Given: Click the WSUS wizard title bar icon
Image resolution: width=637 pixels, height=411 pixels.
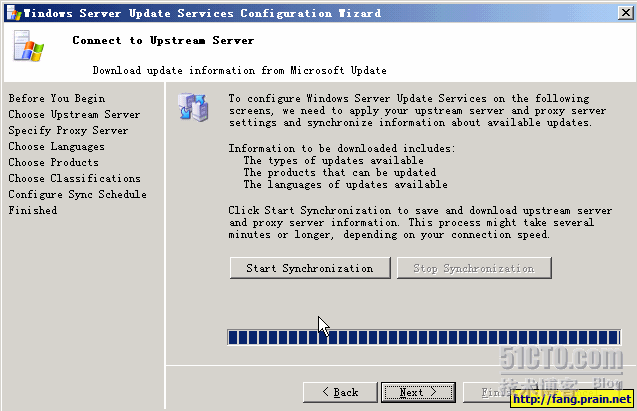Looking at the screenshot, I should 13,13.
